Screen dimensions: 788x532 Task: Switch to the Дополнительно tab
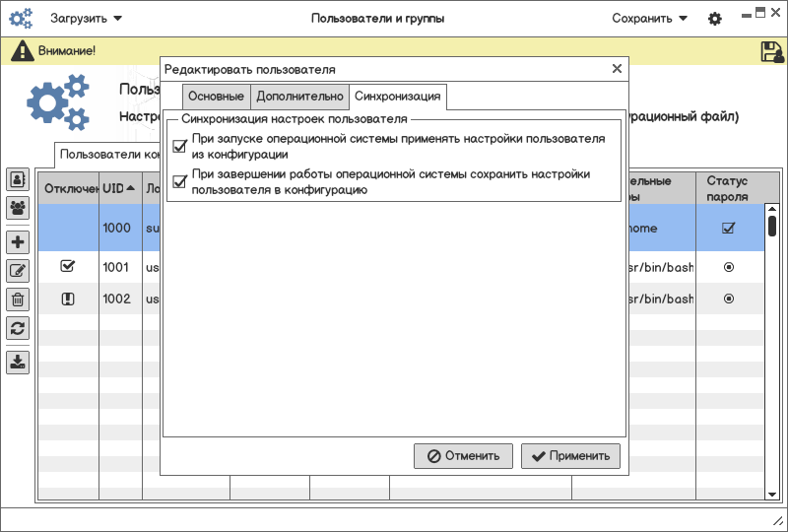click(299, 96)
